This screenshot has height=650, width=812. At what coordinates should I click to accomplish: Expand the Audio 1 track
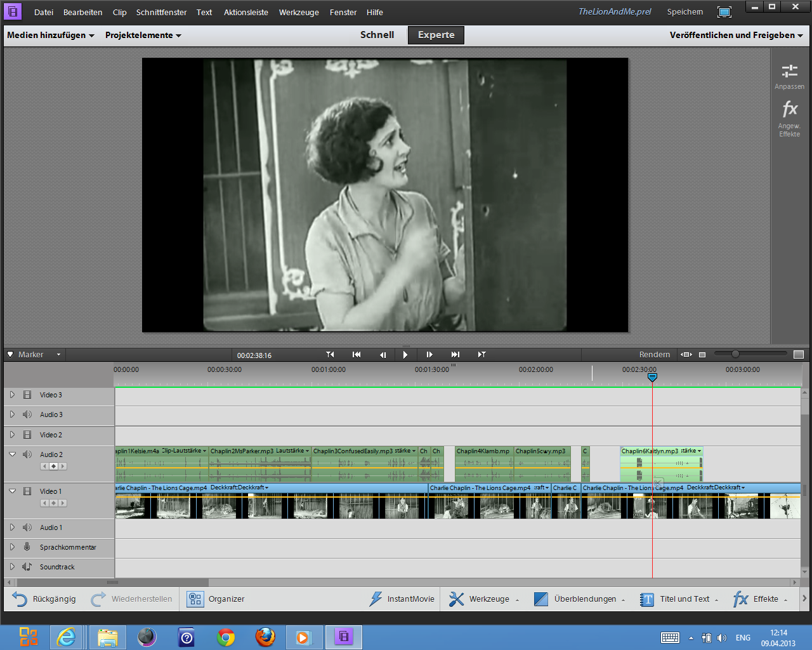coord(12,527)
